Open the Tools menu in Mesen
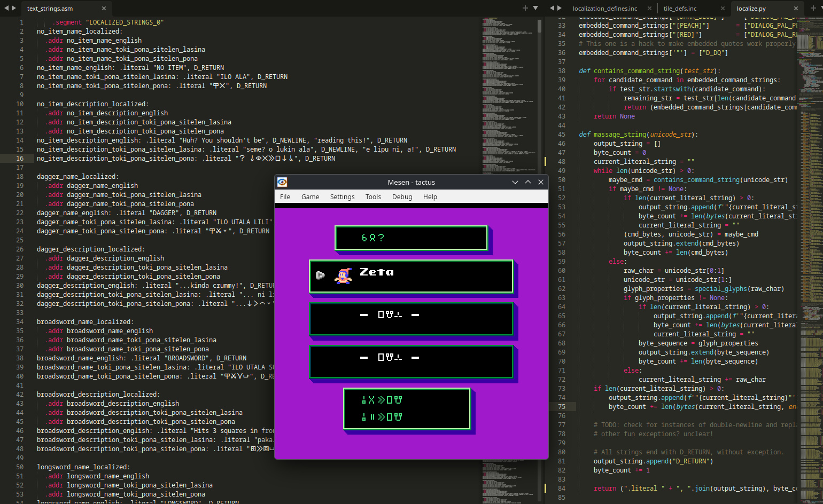The width and height of the screenshot is (823, 504). [373, 197]
